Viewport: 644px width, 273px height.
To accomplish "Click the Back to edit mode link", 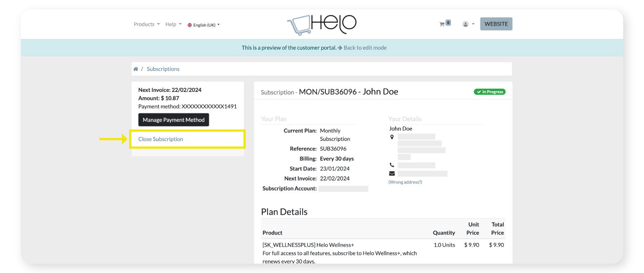I will pyautogui.click(x=365, y=48).
